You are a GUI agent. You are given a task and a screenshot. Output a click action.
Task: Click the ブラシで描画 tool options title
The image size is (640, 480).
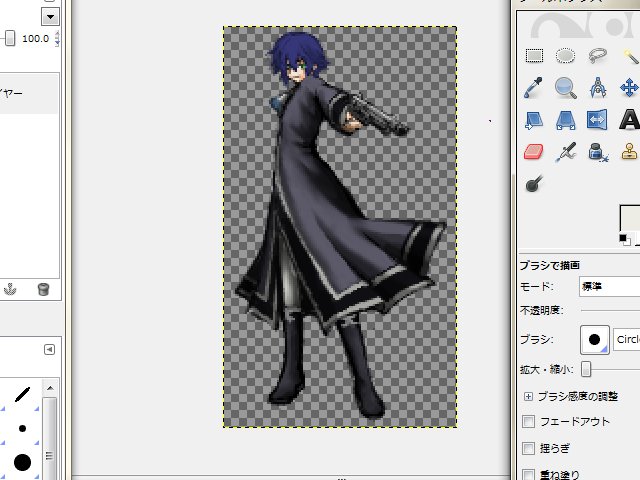pos(550,265)
